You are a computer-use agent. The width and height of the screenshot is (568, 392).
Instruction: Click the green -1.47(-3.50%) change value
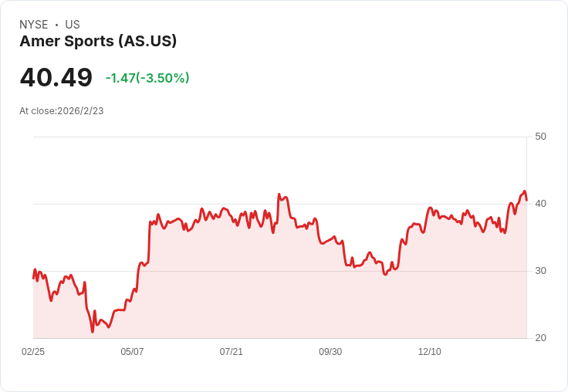(x=147, y=78)
